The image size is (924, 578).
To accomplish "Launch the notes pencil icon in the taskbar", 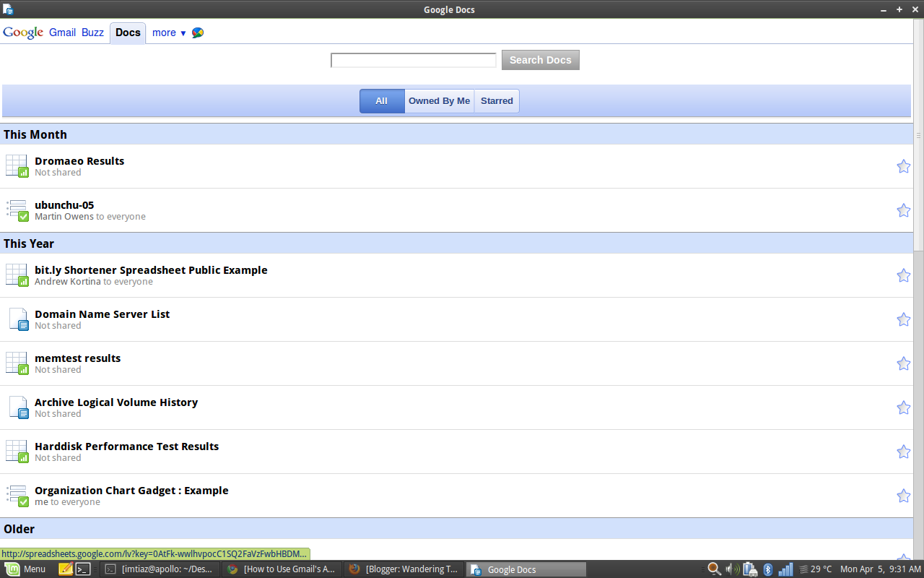I will 66,569.
